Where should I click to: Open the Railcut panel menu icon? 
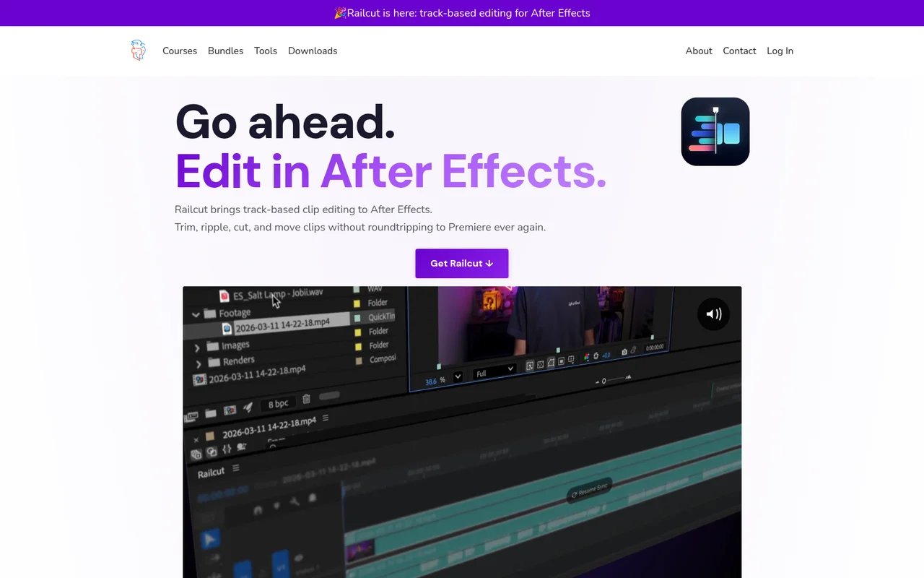pos(235,468)
